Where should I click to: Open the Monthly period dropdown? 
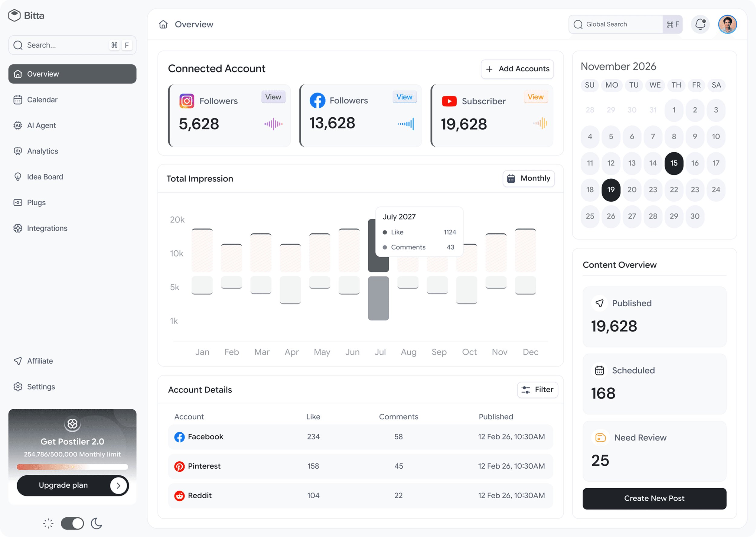[x=529, y=179]
